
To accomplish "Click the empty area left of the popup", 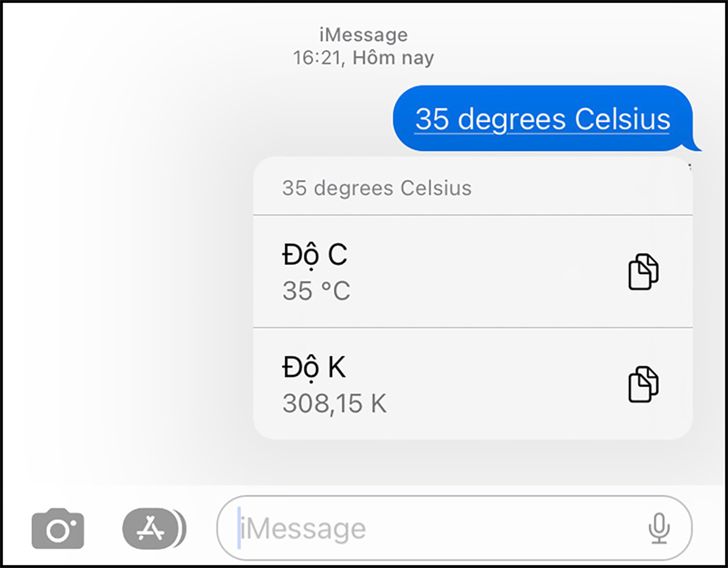I will coord(127,300).
